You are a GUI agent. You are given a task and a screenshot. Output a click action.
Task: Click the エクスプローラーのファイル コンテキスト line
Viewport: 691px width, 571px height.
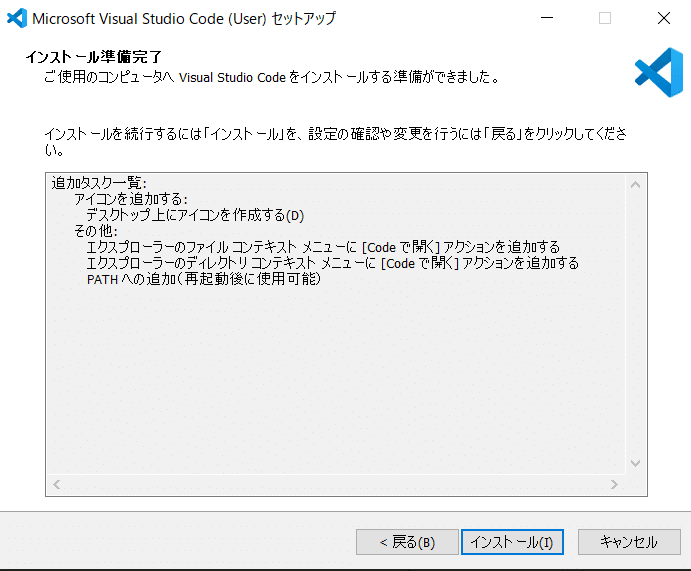[x=323, y=247]
